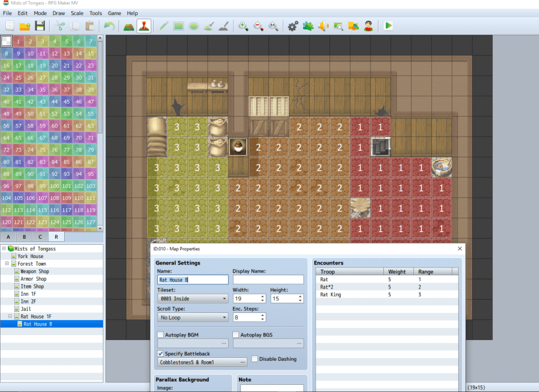Click the Cobblestones5 & Room1 battleback button
This screenshot has height=392, width=539.
[x=202, y=362]
